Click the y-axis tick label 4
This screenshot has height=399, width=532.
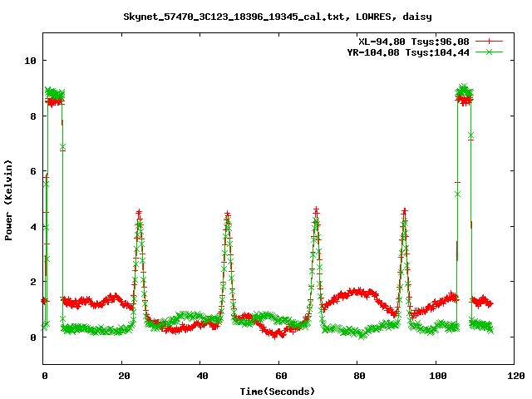[33, 227]
